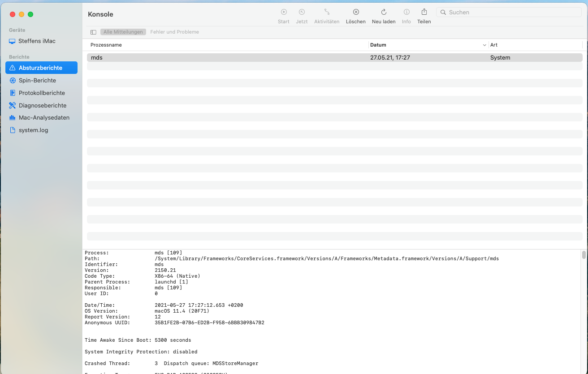
Task: Click the Protokollberichte document icon
Action: 13,93
